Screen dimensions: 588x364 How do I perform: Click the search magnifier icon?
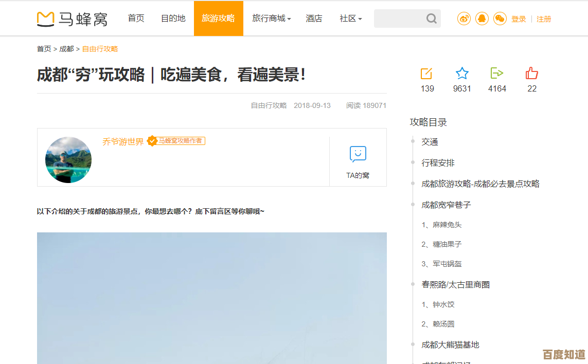(431, 19)
